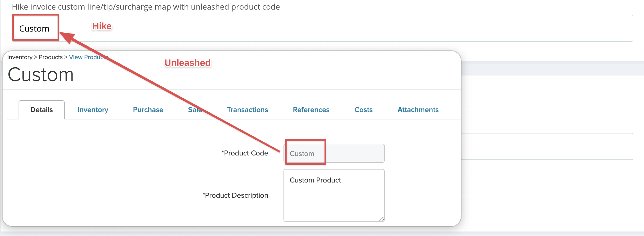
Task: Click the large Custom page heading
Action: [x=41, y=75]
